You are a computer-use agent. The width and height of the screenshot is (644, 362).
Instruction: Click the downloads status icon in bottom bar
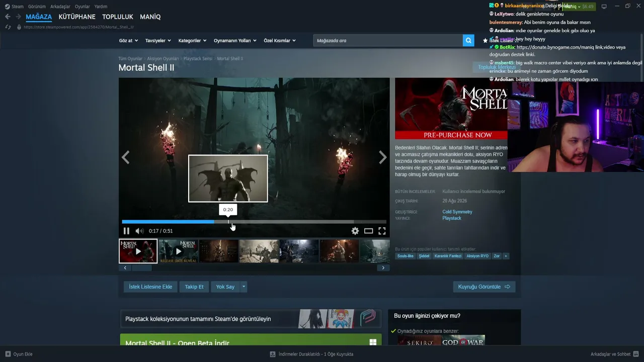(x=273, y=354)
